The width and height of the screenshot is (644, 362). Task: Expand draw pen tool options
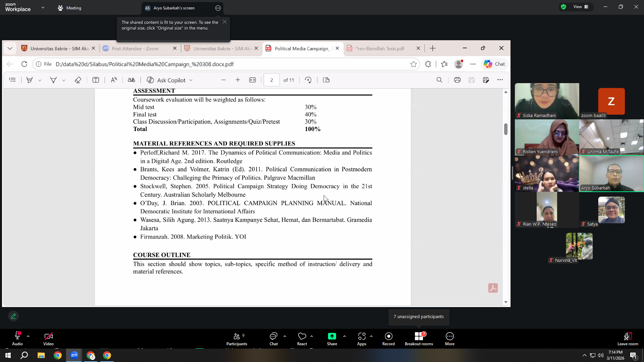(64, 80)
